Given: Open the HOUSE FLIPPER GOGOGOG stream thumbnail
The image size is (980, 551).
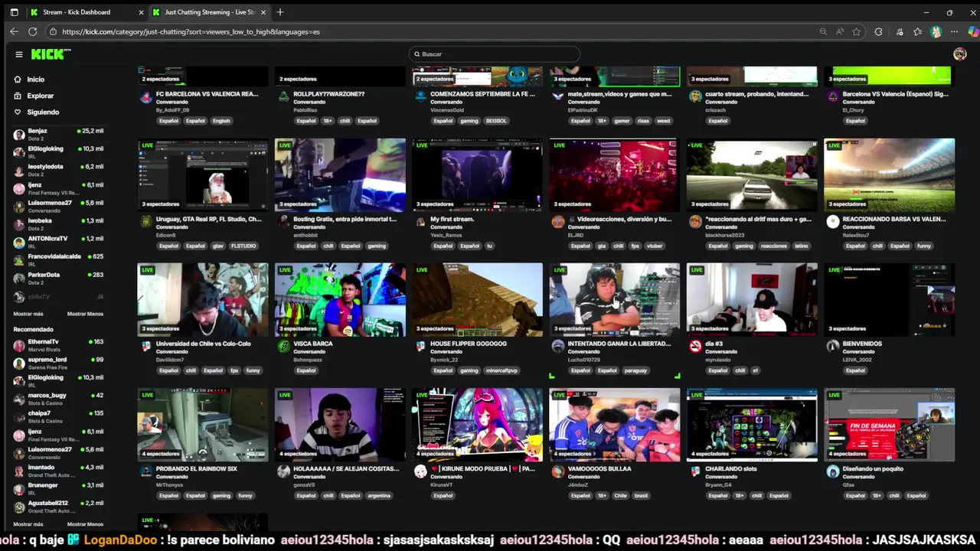Looking at the screenshot, I should pyautogui.click(x=477, y=300).
